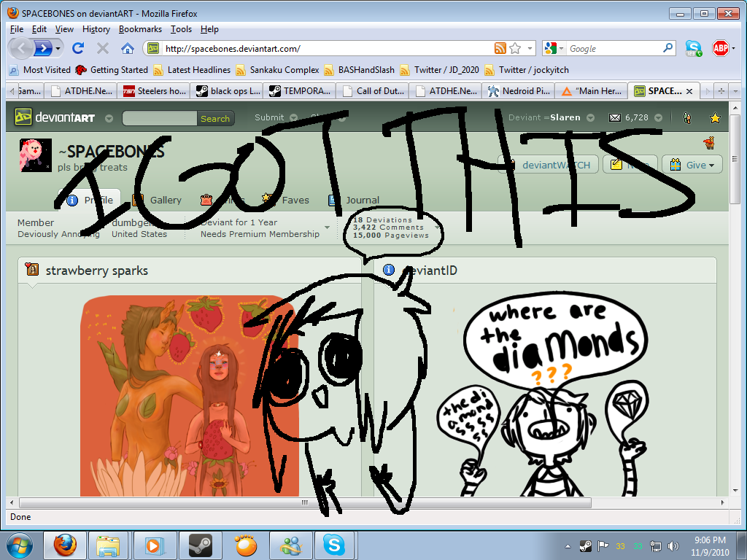Click the Skype toolbar icon in Firefox
747x560 pixels.
click(x=694, y=48)
